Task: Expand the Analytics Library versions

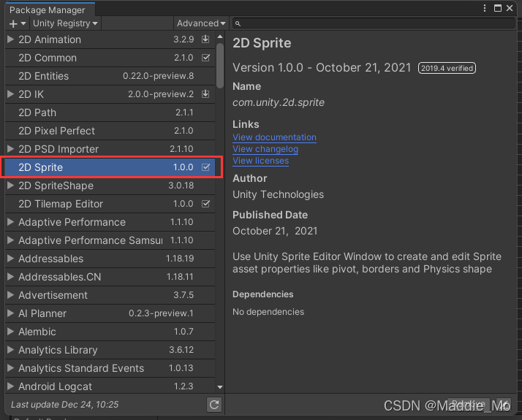Action: click(x=10, y=350)
